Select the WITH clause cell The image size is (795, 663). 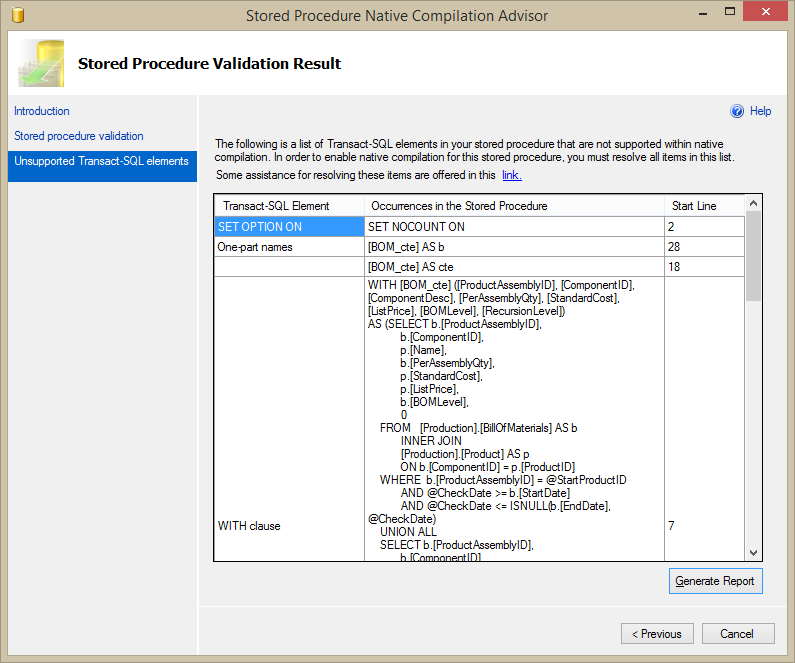tap(289, 525)
